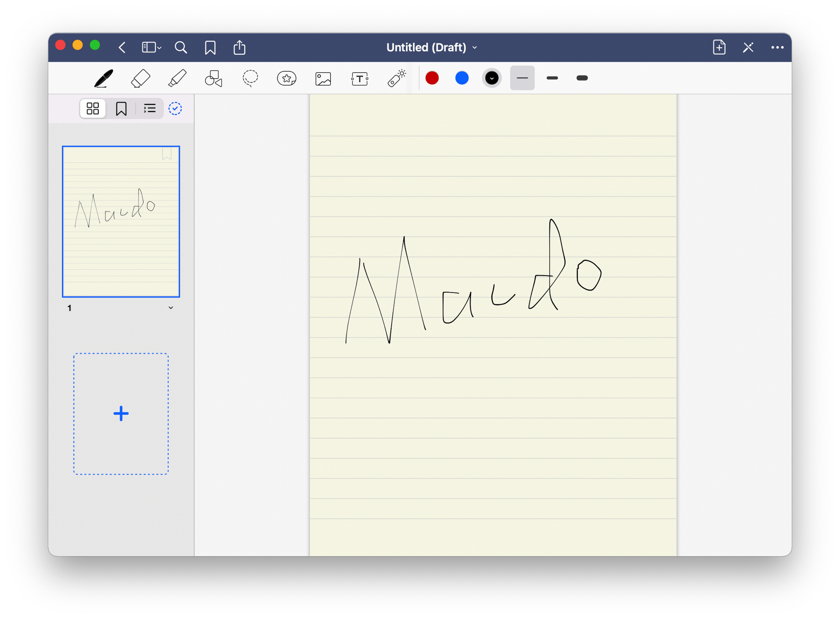Viewport: 840px width, 620px height.
Task: Select the thinnest stroke width
Action: pos(522,78)
